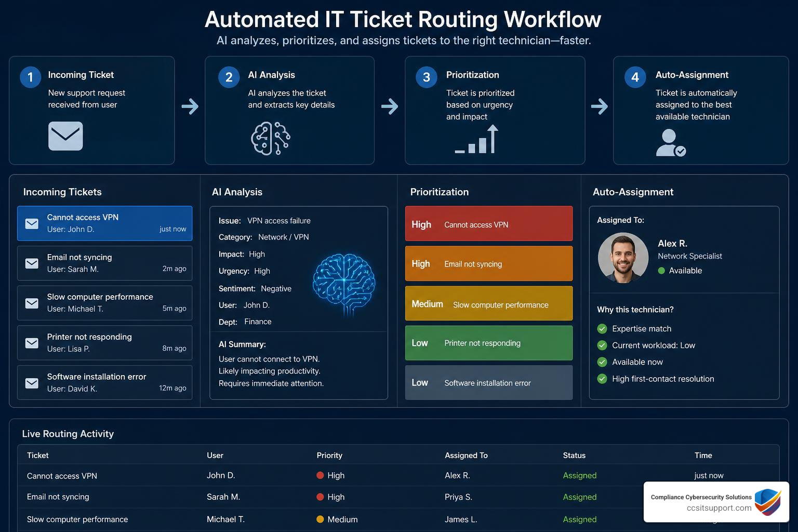The height and width of the screenshot is (532, 798).
Task: Click Priya S. in the routing table
Action: pos(458,497)
